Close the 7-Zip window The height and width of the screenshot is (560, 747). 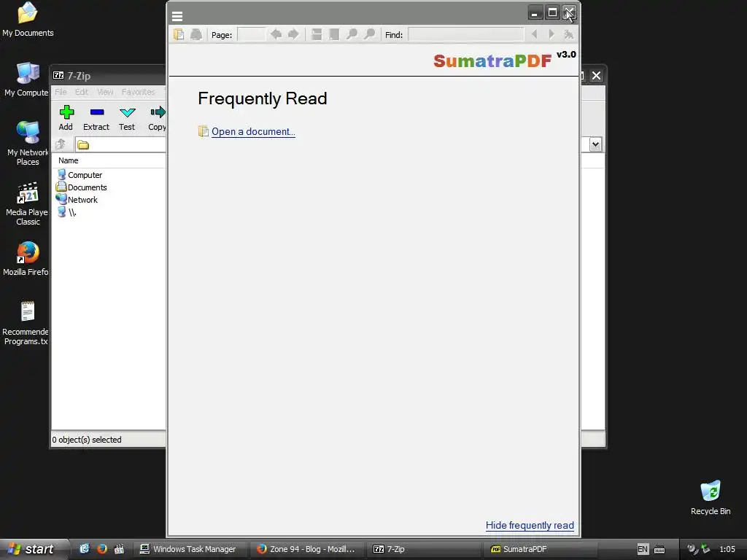click(596, 76)
